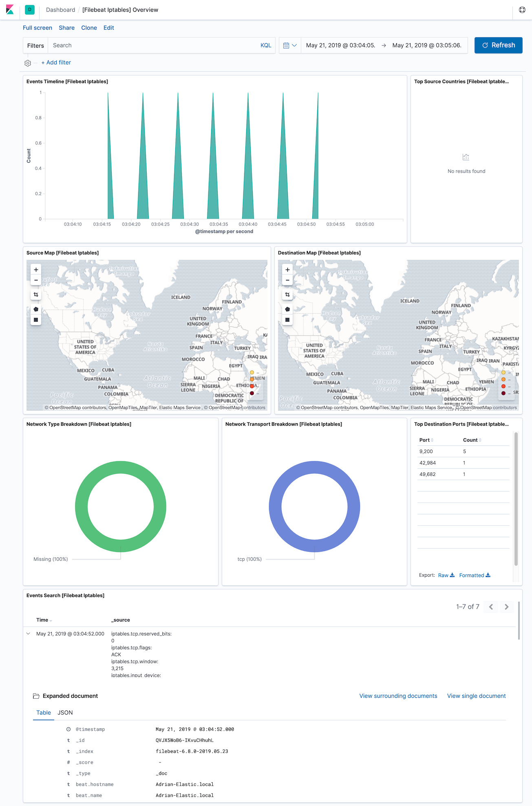Click the Refresh button
The height and width of the screenshot is (806, 532).
[498, 45]
